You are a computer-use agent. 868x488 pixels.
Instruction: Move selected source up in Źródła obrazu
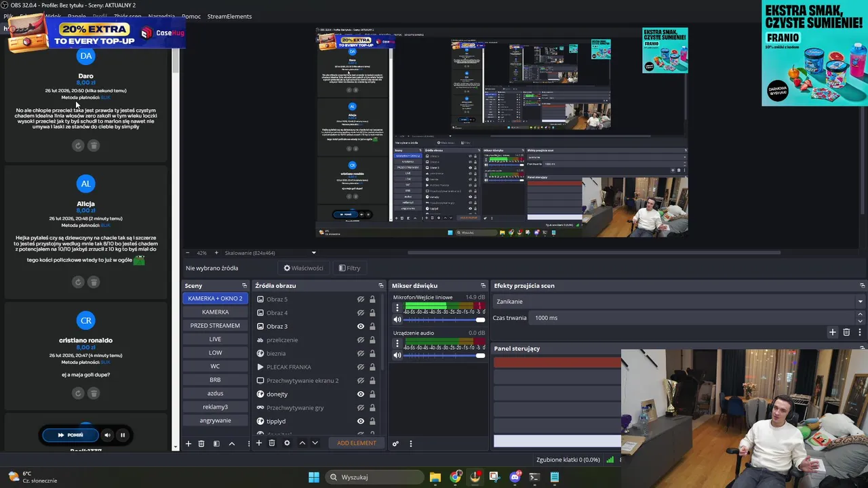click(302, 443)
